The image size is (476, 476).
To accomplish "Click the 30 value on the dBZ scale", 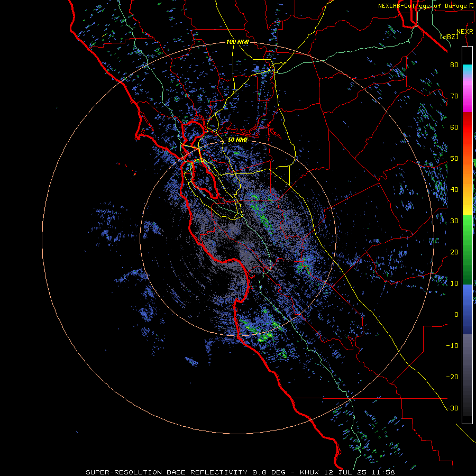I will pyautogui.click(x=454, y=221).
